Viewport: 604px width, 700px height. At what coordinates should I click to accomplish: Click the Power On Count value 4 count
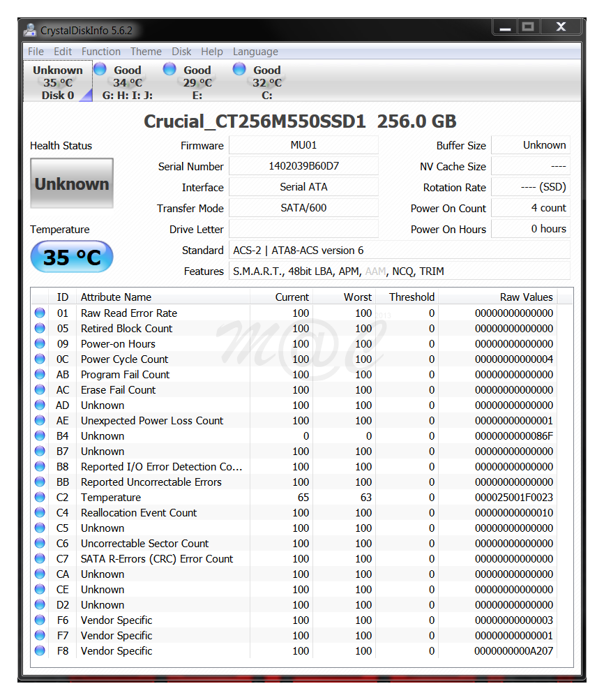pos(531,208)
